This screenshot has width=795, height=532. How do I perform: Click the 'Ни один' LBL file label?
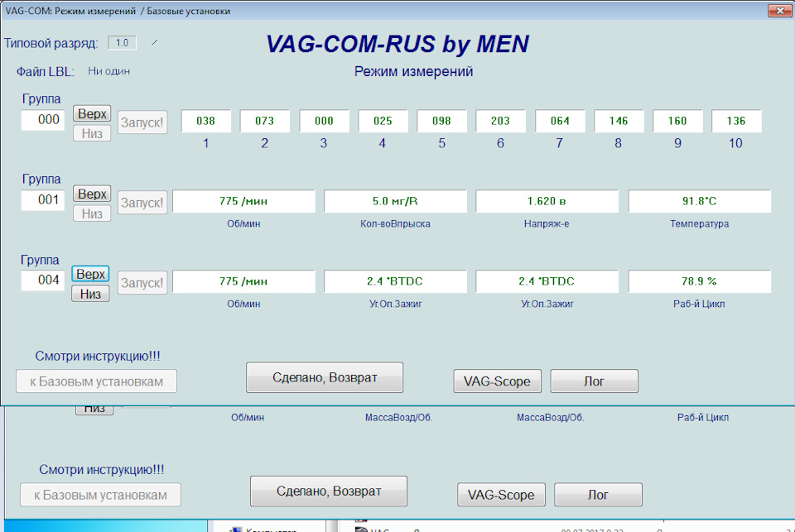109,71
